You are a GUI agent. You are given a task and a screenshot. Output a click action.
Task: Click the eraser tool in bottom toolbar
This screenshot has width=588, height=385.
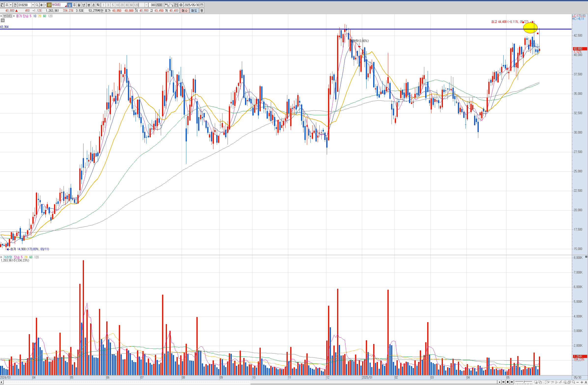[565, 382]
